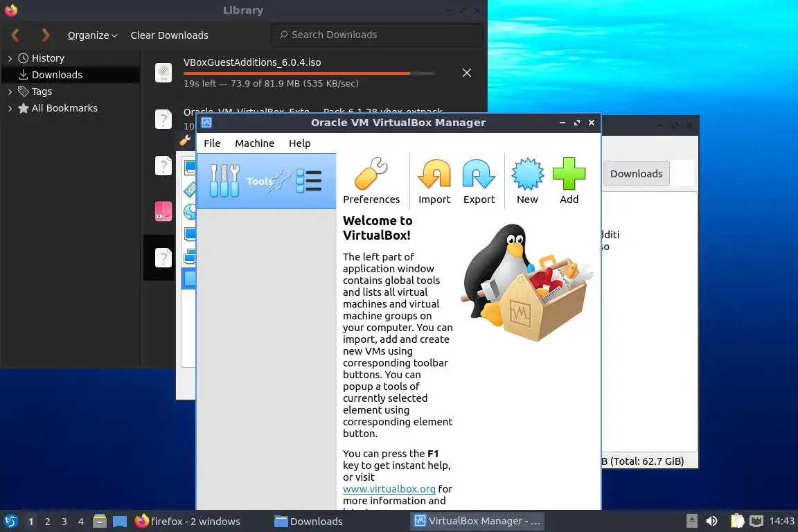Open the Tools list menu icon
This screenshot has height=532, width=798.
309,181
